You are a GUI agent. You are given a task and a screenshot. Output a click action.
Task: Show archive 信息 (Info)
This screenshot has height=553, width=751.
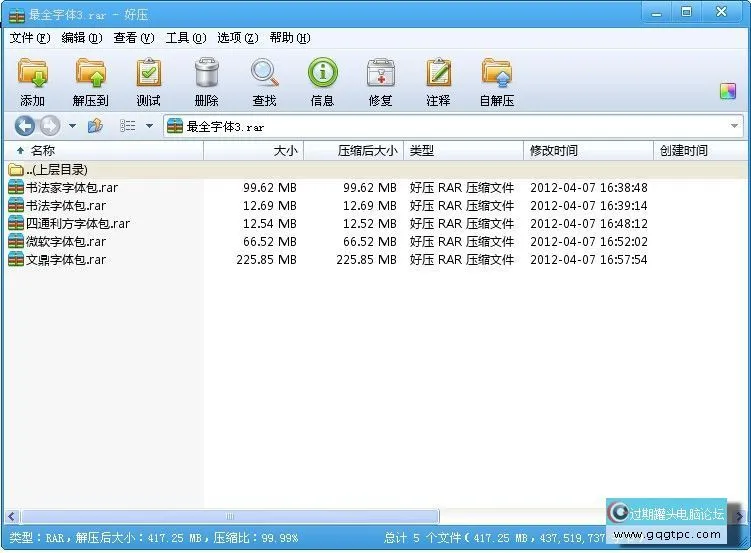(x=322, y=81)
